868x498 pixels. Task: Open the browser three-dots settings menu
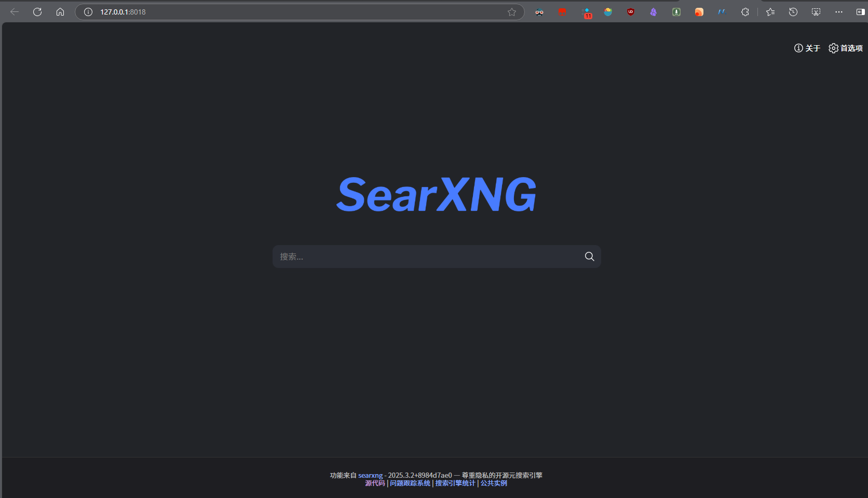(x=839, y=12)
